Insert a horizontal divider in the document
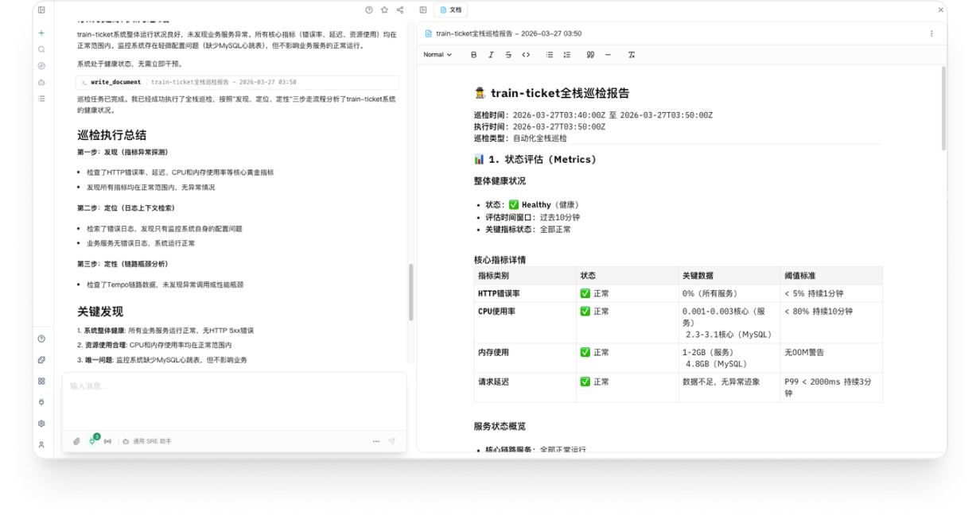Image resolution: width=980 pixels, height=523 pixels. coord(608,55)
